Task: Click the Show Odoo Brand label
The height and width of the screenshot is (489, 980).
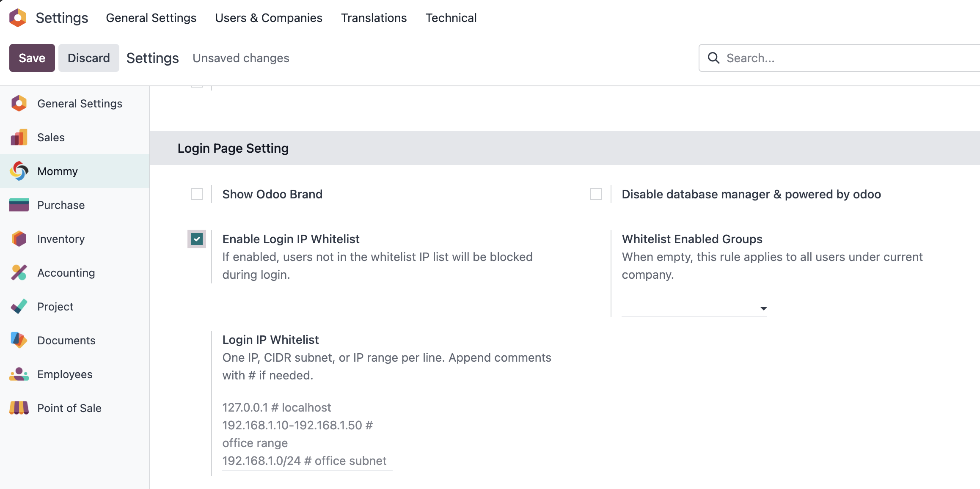Action: click(273, 194)
